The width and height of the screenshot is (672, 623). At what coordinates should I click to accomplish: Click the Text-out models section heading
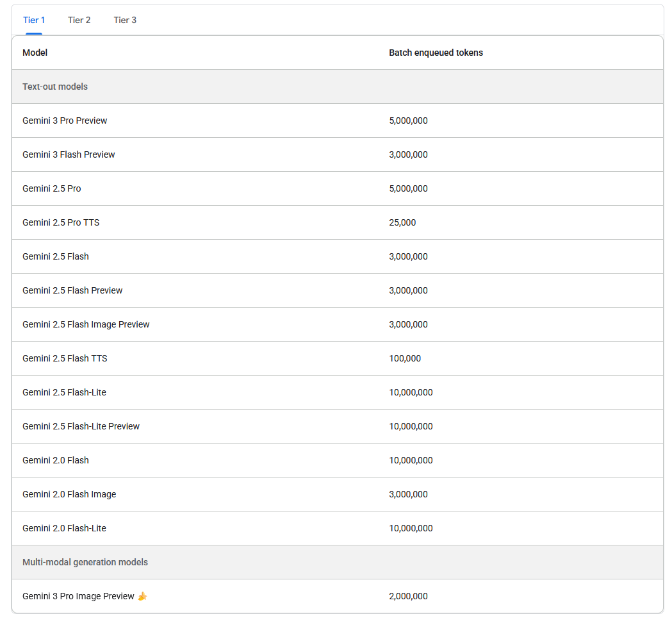(55, 87)
